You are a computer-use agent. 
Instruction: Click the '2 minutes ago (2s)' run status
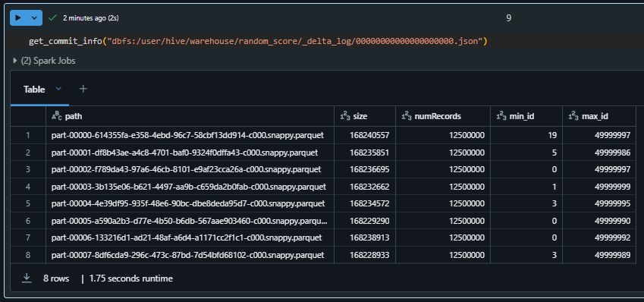coord(91,18)
